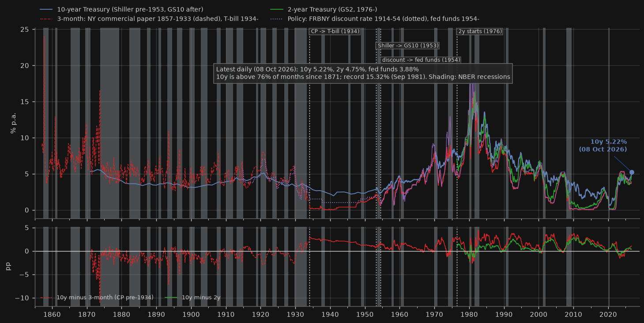Viewport: 644px width, 323px height.
Task: Click the 1910 x-axis tick label
Action: 226,314
